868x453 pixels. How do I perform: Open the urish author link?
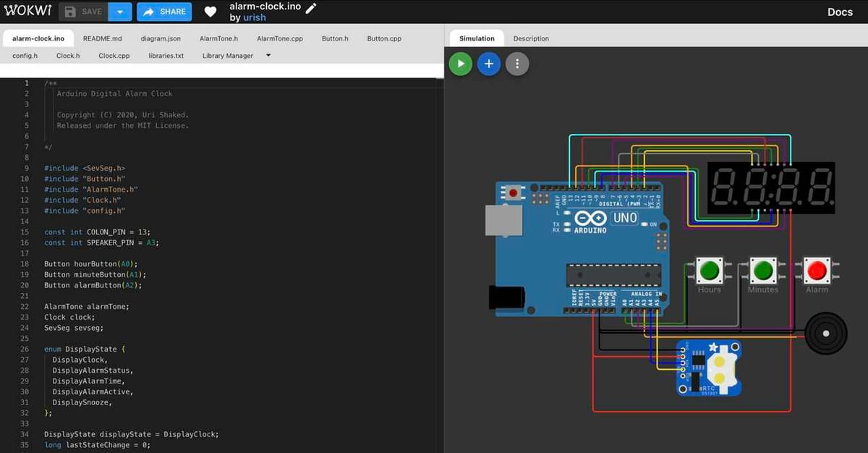(x=253, y=17)
